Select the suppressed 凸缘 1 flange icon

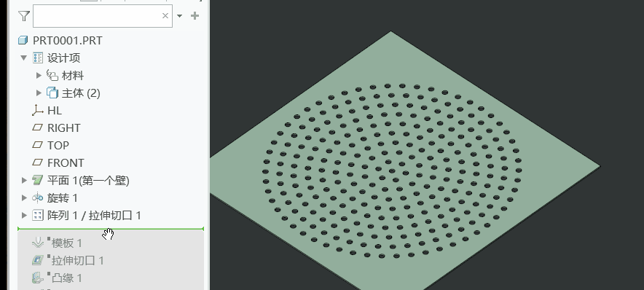click(38, 278)
